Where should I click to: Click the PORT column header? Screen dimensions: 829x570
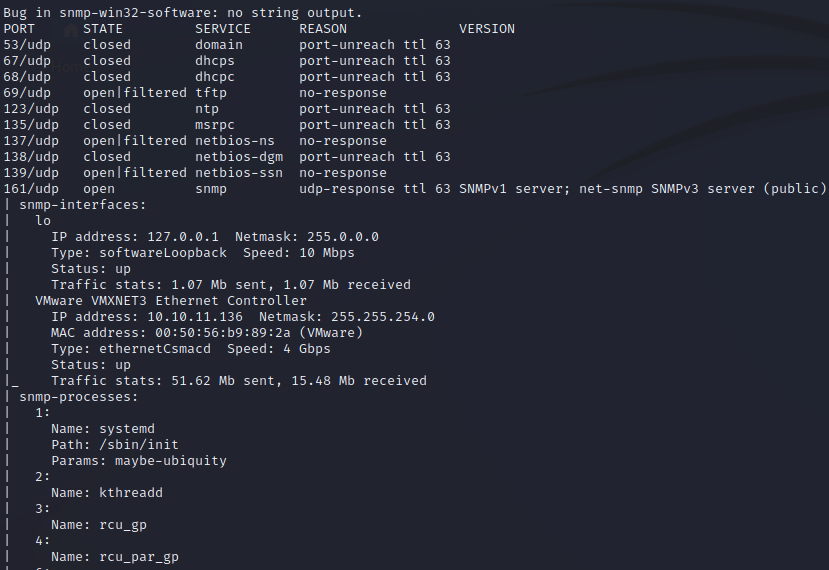pos(19,29)
